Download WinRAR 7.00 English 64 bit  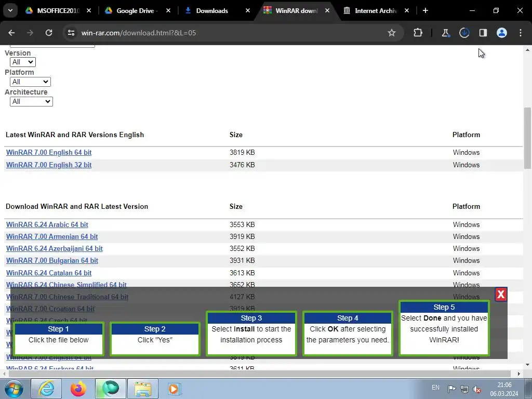[x=49, y=152]
